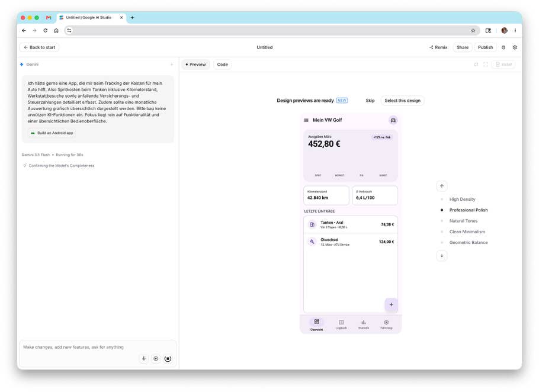539x392 pixels.
Task: Click the 452,80 € expenses total
Action: [324, 144]
